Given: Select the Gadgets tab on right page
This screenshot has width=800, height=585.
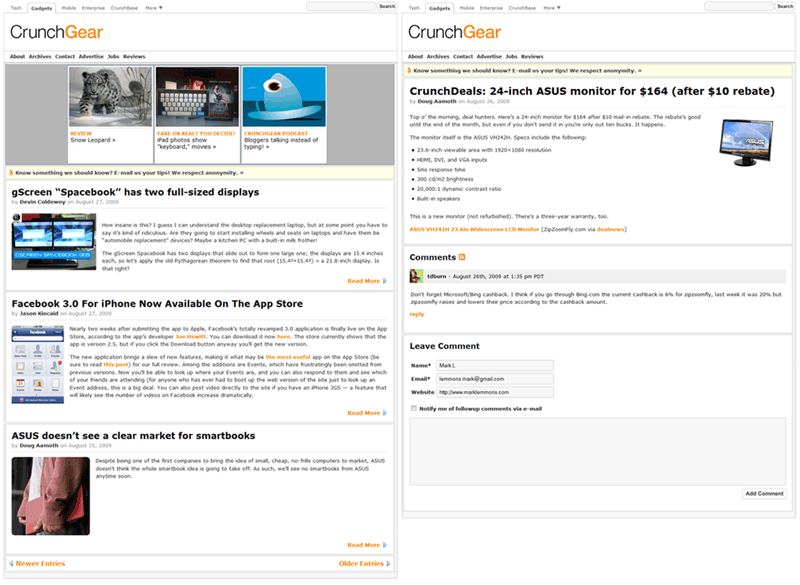Looking at the screenshot, I should pyautogui.click(x=439, y=8).
